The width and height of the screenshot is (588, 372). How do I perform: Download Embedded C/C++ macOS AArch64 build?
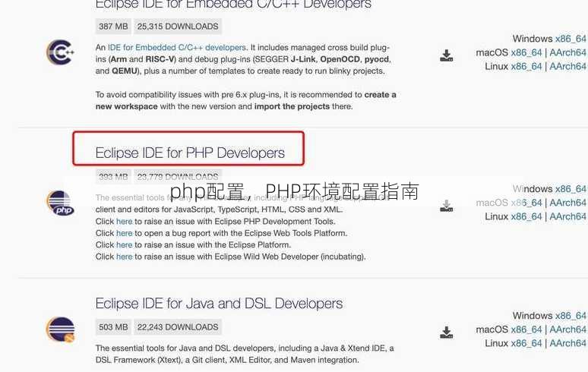[568, 53]
